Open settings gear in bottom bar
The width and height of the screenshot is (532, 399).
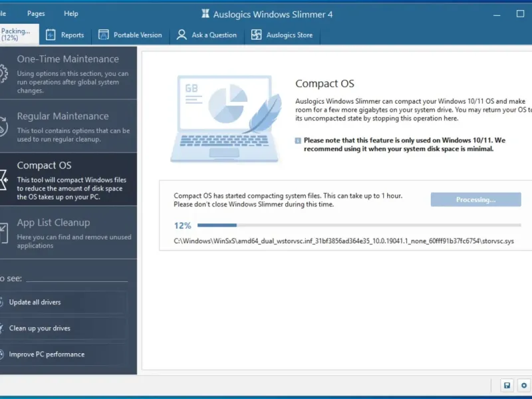point(524,386)
